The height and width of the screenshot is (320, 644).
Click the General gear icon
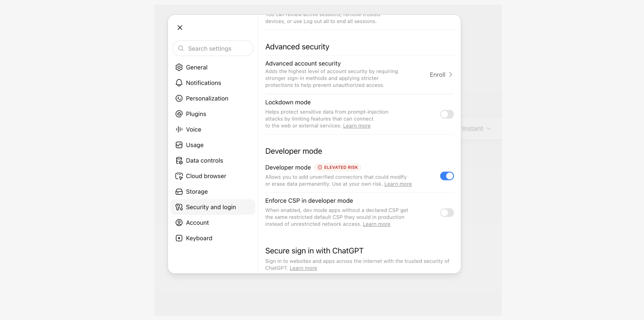coord(179,67)
